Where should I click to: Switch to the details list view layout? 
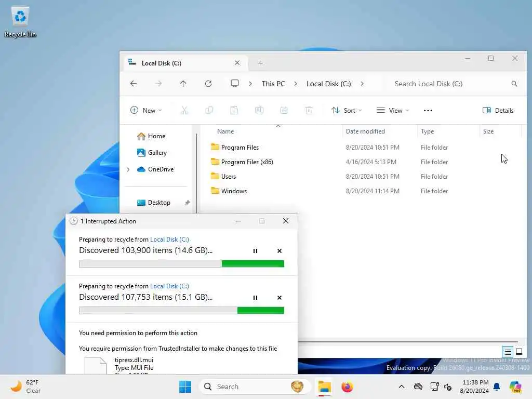pyautogui.click(x=508, y=352)
